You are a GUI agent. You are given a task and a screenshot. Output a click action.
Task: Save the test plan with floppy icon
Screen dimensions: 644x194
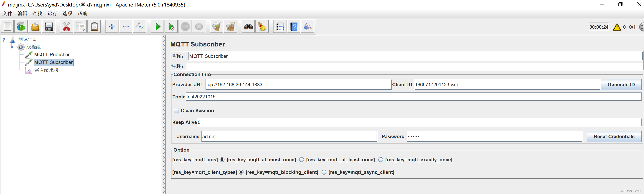[49, 27]
